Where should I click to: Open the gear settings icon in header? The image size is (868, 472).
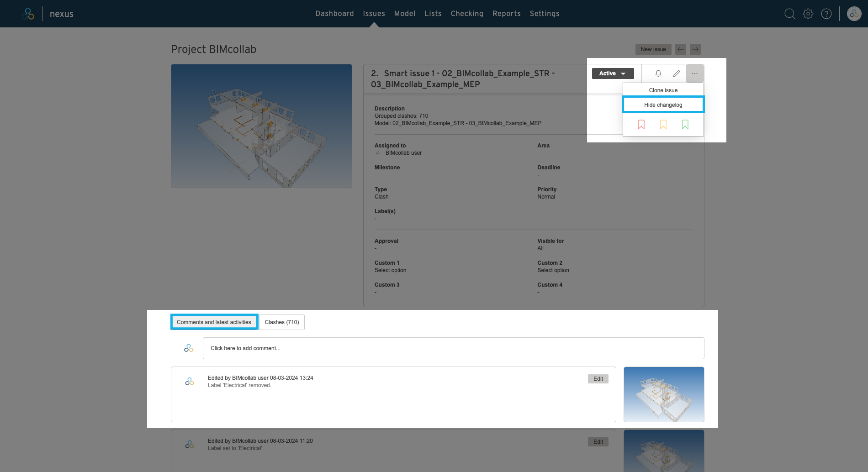click(x=808, y=14)
